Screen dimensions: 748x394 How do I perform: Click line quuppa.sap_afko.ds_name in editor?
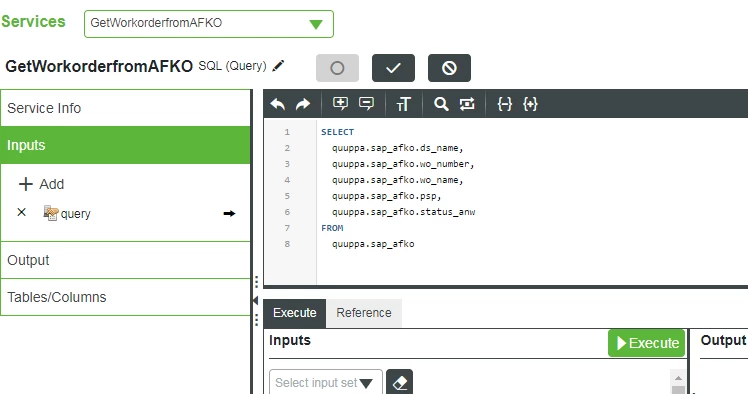398,148
